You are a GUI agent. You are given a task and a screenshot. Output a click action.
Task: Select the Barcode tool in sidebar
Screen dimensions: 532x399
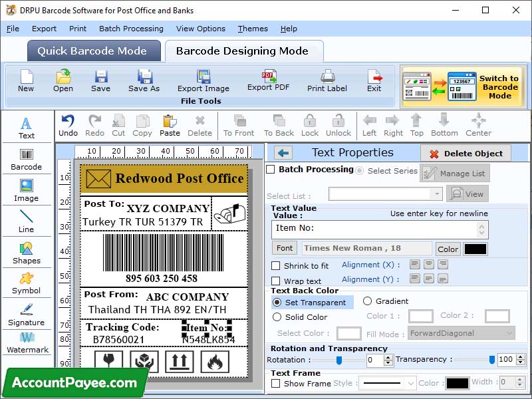pyautogui.click(x=27, y=159)
